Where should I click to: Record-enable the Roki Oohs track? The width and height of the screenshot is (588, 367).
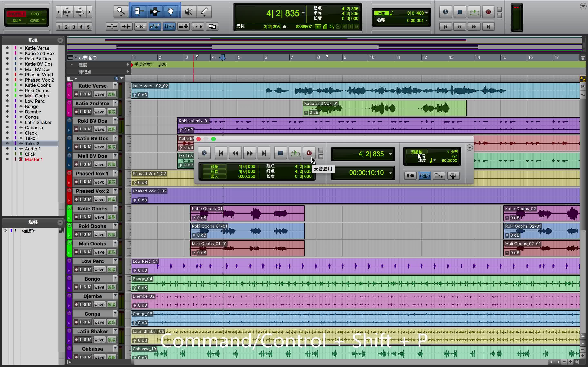[76, 234]
